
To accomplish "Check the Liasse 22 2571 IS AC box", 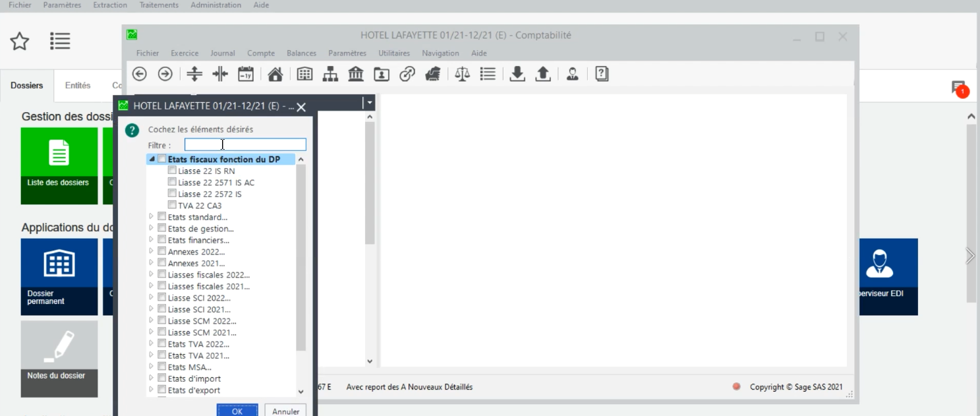I will click(172, 182).
